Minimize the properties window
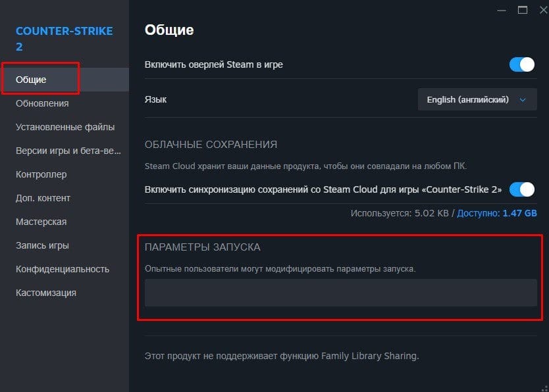 coord(503,10)
